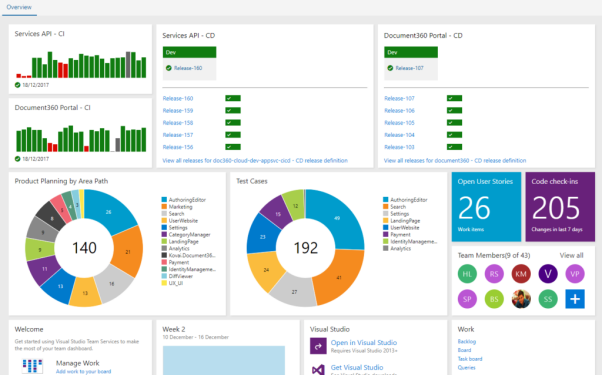Viewport: 602px width, 375px height.
Task: Select the 26 slice in Product Planning donut
Action: 109,211
